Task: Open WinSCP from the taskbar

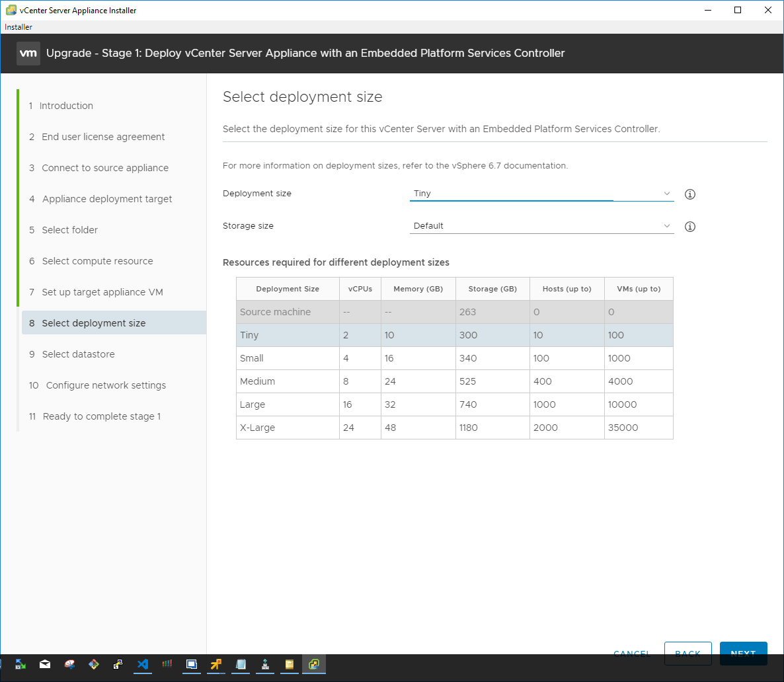Action: 20,664
